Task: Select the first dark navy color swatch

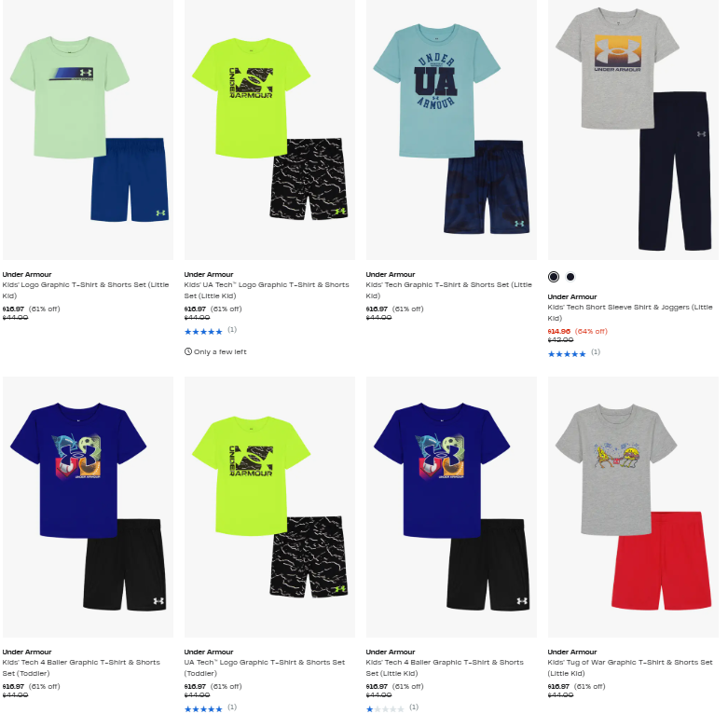Action: point(554,277)
